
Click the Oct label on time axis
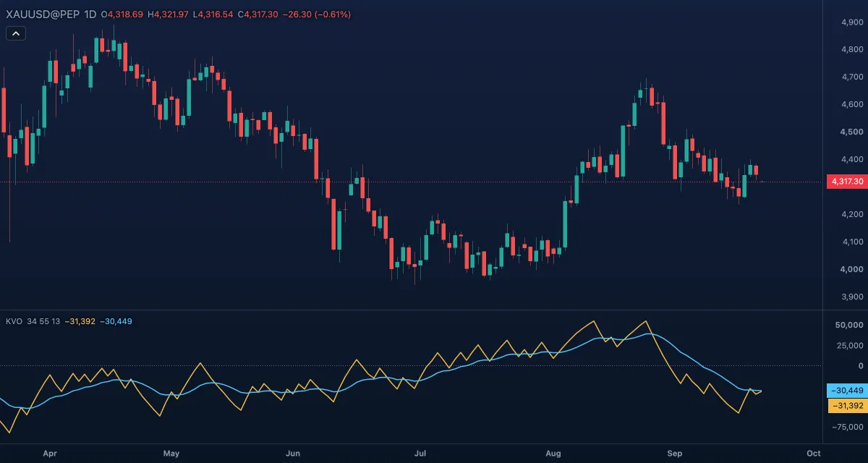pyautogui.click(x=814, y=454)
